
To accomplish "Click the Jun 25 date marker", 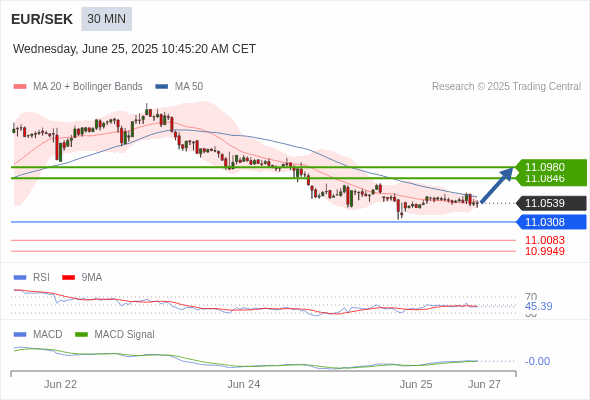I will (x=416, y=384).
